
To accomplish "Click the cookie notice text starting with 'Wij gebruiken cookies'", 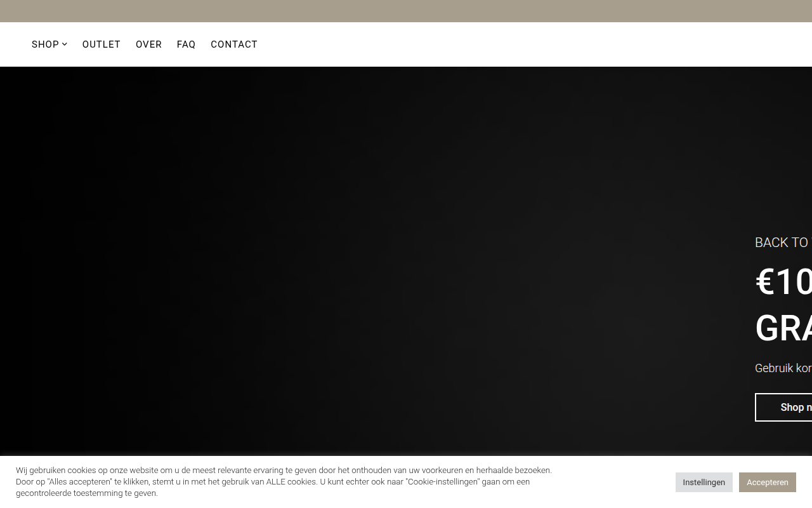I will tap(284, 482).
